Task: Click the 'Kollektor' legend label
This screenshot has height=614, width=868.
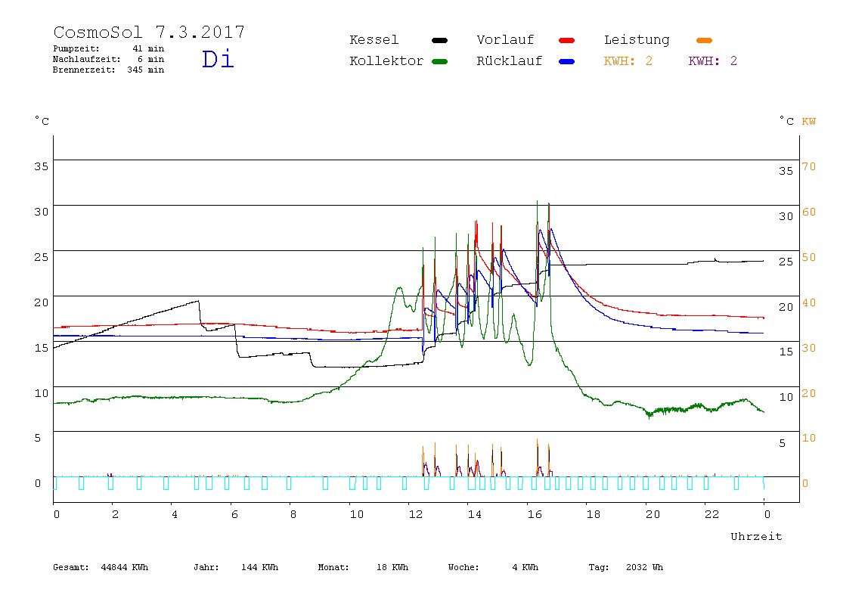Action: point(386,61)
